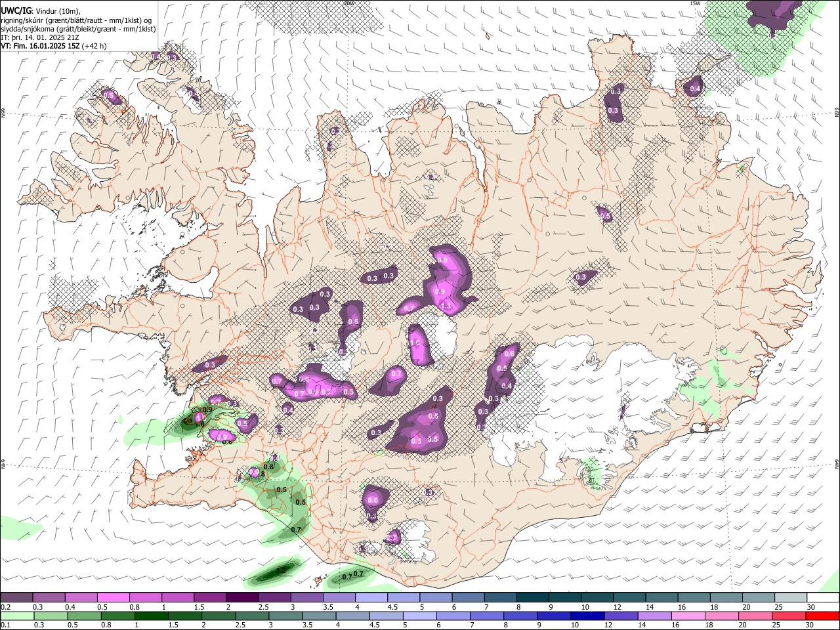This screenshot has height=630, width=840.
Task: Pick bright pink upper swatch between 0.5 and 0.8
Action: pyautogui.click(x=113, y=598)
